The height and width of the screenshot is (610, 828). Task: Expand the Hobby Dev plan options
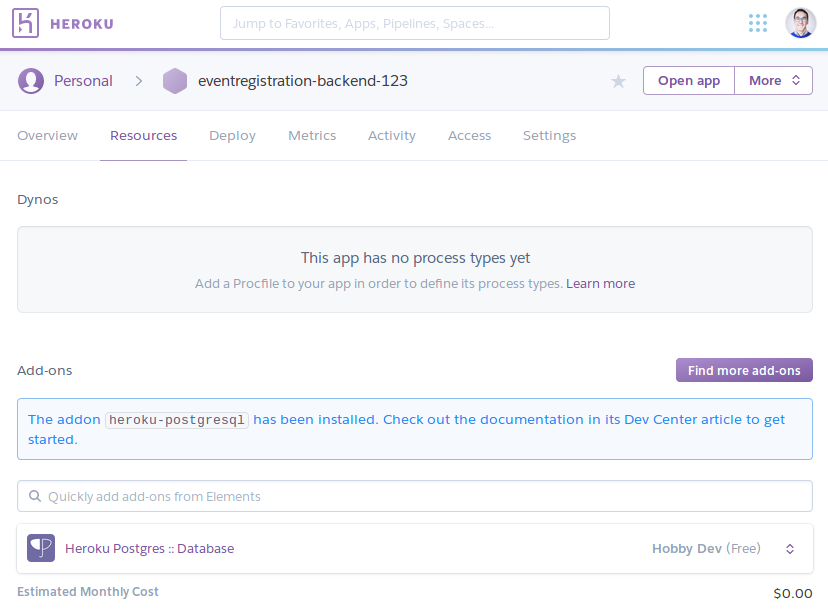pos(790,549)
